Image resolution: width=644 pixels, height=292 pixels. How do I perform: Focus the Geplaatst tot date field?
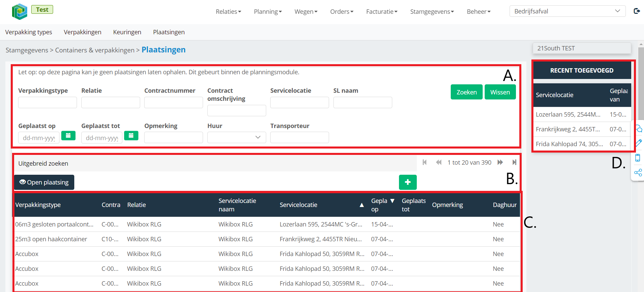102,138
